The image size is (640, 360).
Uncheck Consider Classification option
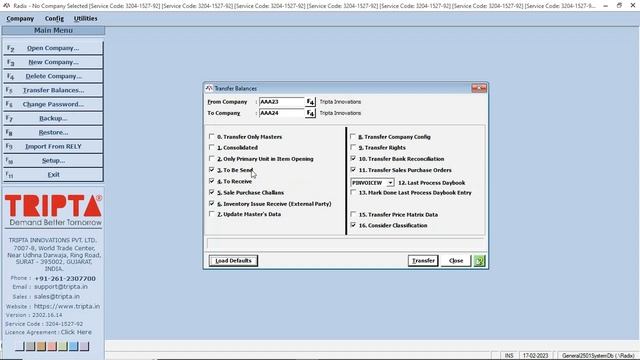(353, 225)
